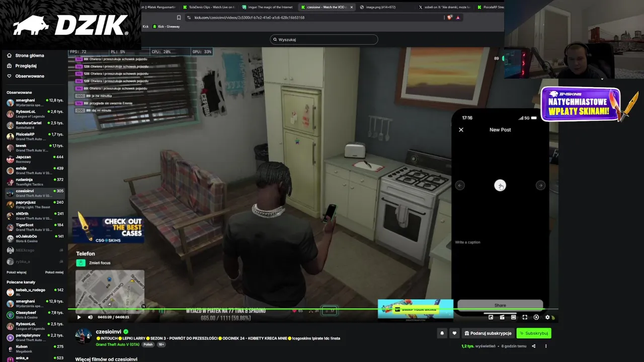644x362 pixels.
Task: Bookmark this page with bookmark icon
Action: [179, 18]
